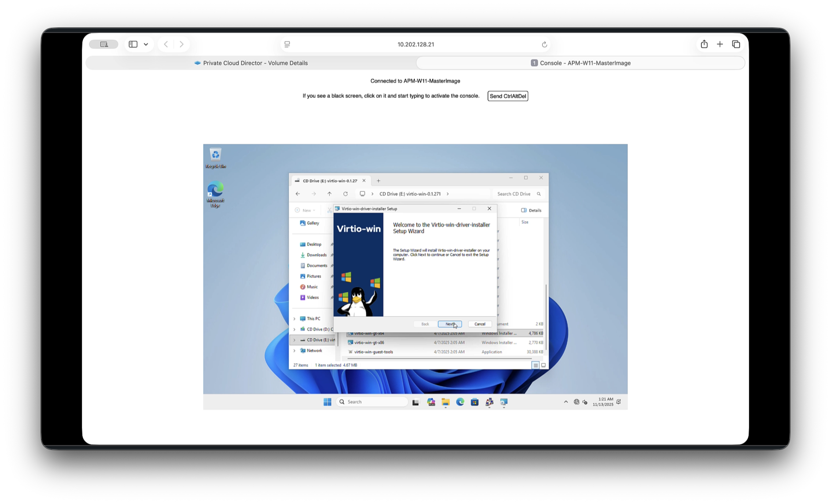This screenshot has width=831, height=504.
Task: Open Documents in the navigation pane
Action: pyautogui.click(x=313, y=266)
